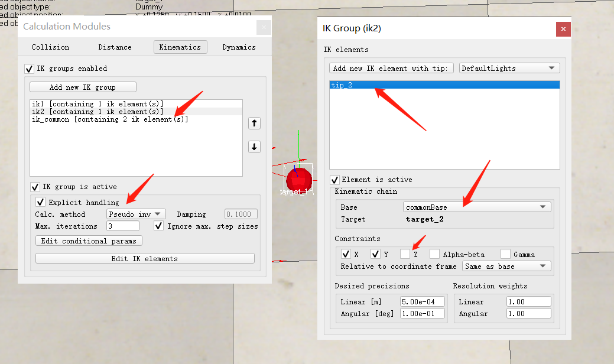The width and height of the screenshot is (614, 364).
Task: Toggle IK group is active checkbox
Action: click(x=35, y=187)
